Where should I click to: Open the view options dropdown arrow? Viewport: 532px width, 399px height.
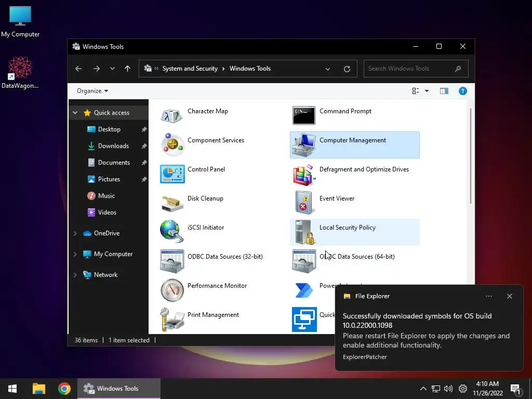click(427, 91)
